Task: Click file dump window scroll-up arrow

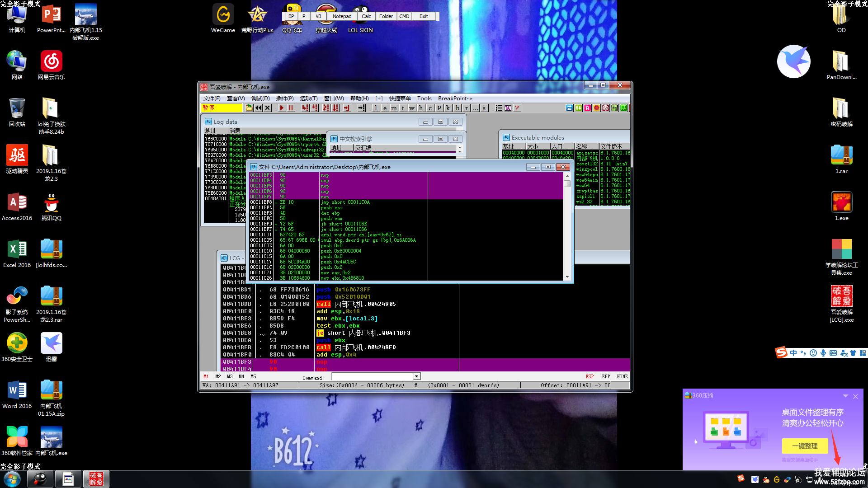Action: [x=567, y=176]
